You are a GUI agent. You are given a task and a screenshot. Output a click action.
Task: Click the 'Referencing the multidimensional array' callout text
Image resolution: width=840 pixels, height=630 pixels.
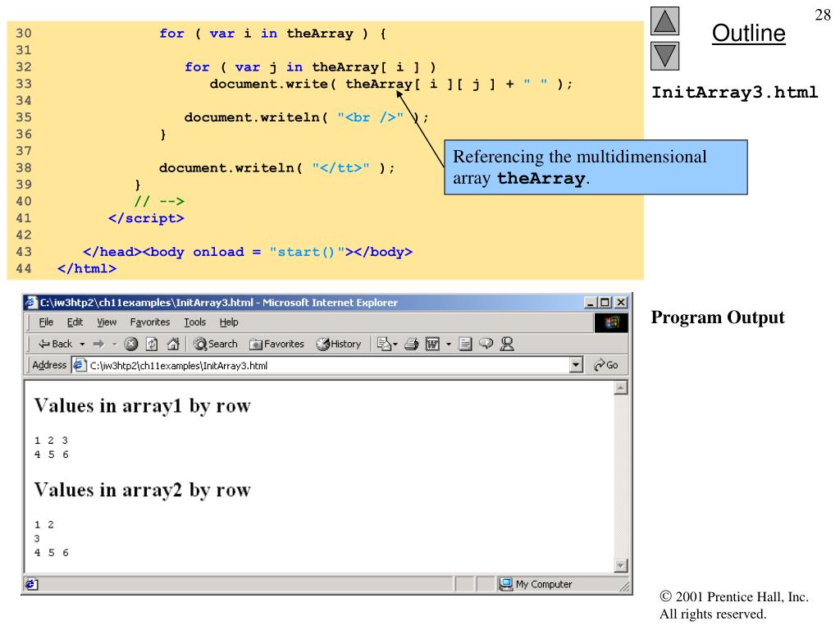(580, 167)
